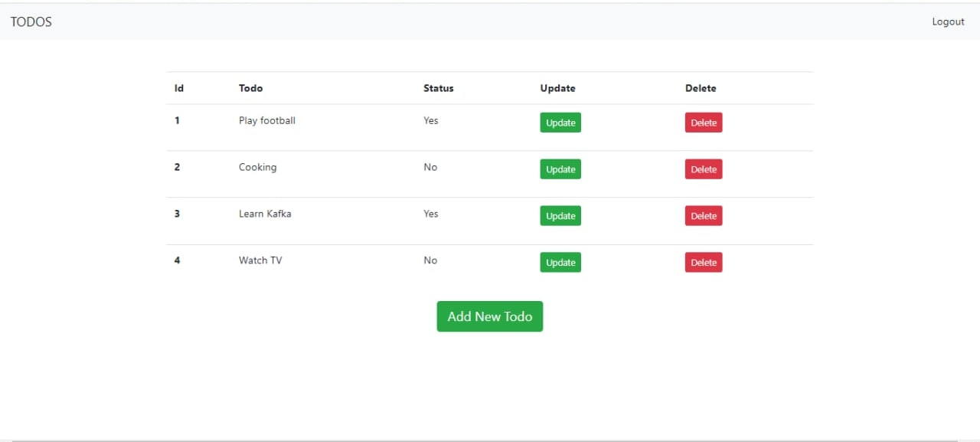Delete the Learn Kafka todo

[703, 215]
